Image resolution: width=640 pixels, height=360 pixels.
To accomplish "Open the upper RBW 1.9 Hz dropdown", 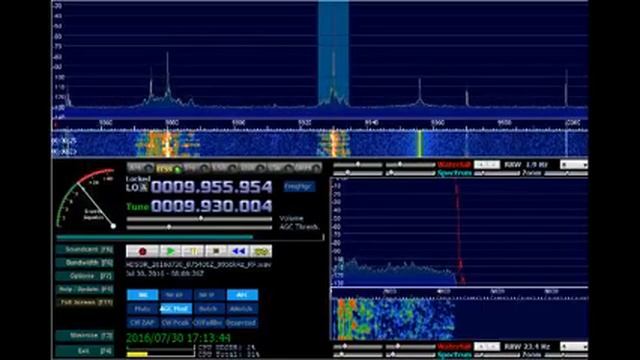I will click(x=574, y=164).
